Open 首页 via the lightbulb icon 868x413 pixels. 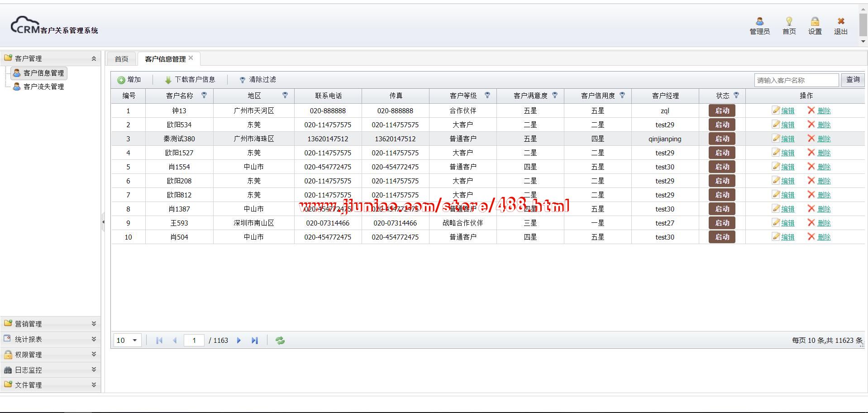tap(789, 22)
